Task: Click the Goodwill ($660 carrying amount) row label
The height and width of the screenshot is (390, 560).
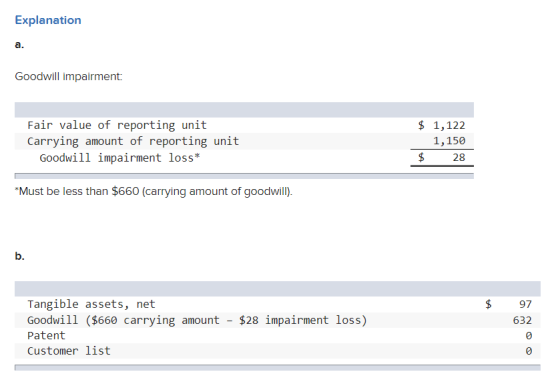Action: tap(197, 320)
